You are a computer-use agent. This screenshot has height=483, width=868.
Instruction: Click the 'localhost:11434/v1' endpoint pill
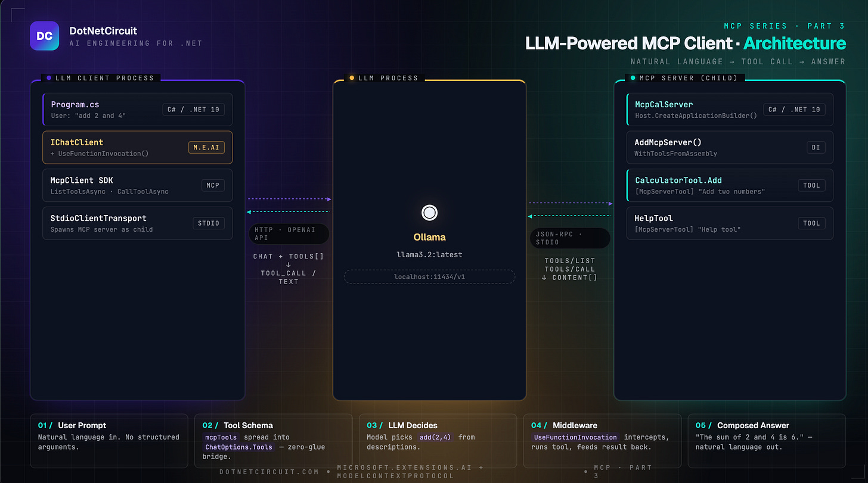[x=429, y=277]
